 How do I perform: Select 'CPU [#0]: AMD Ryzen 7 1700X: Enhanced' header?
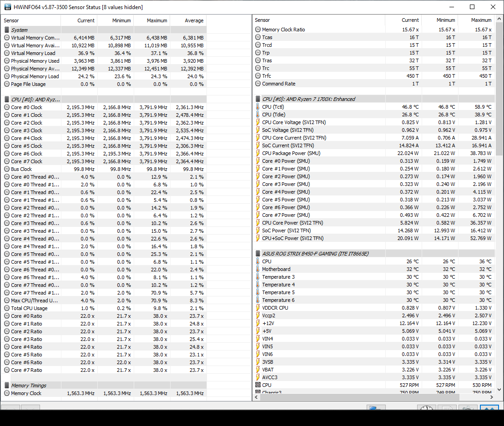(374, 99)
